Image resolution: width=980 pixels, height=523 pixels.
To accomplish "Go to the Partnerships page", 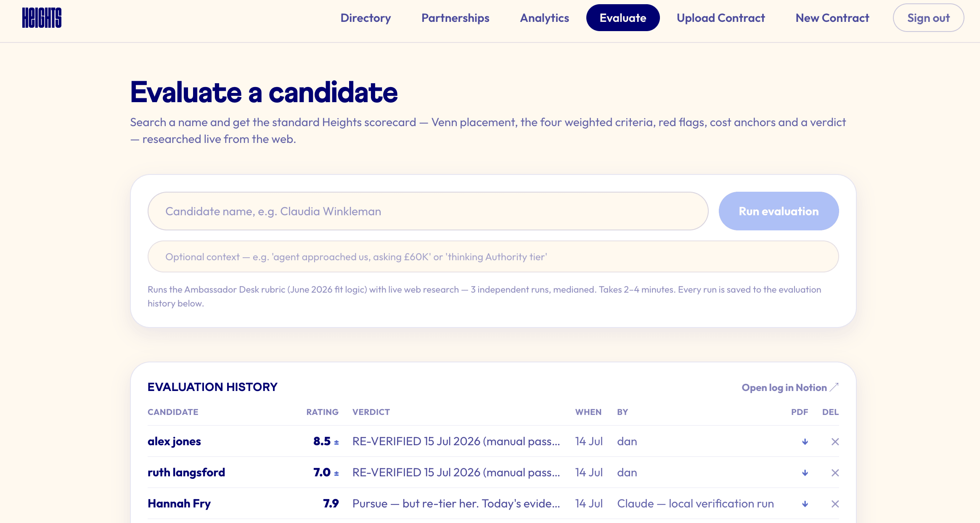I will (x=455, y=18).
